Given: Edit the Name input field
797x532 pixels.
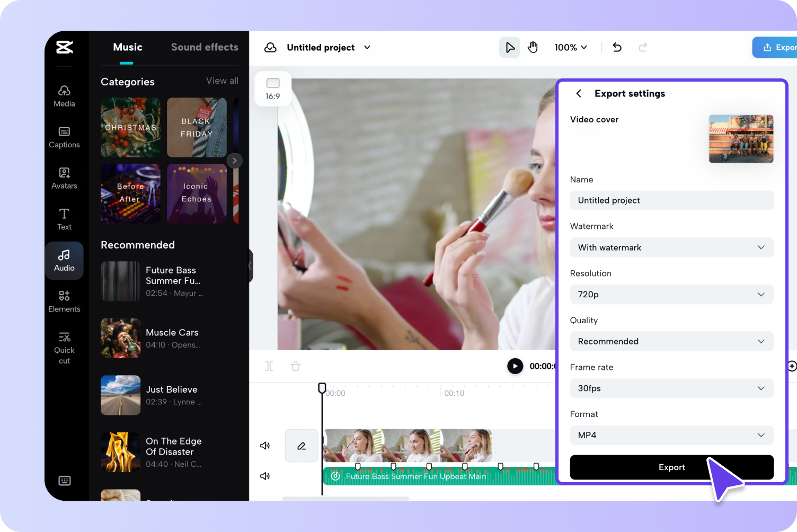Looking at the screenshot, I should 671,200.
